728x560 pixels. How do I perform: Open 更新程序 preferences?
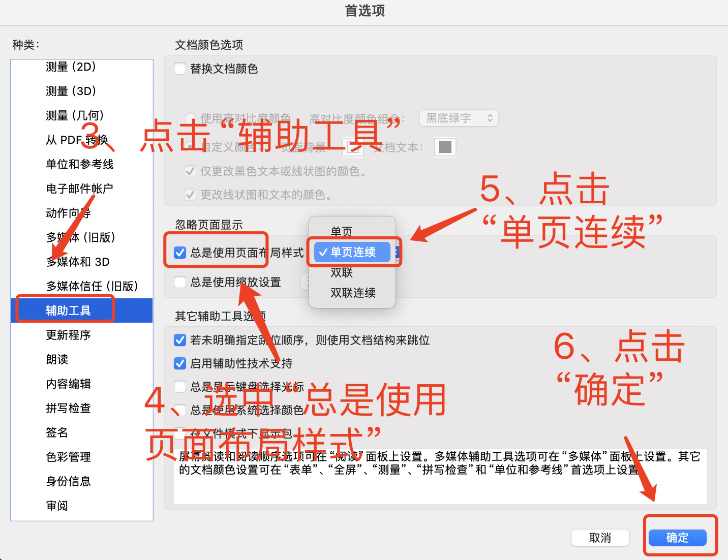pyautogui.click(x=82, y=335)
